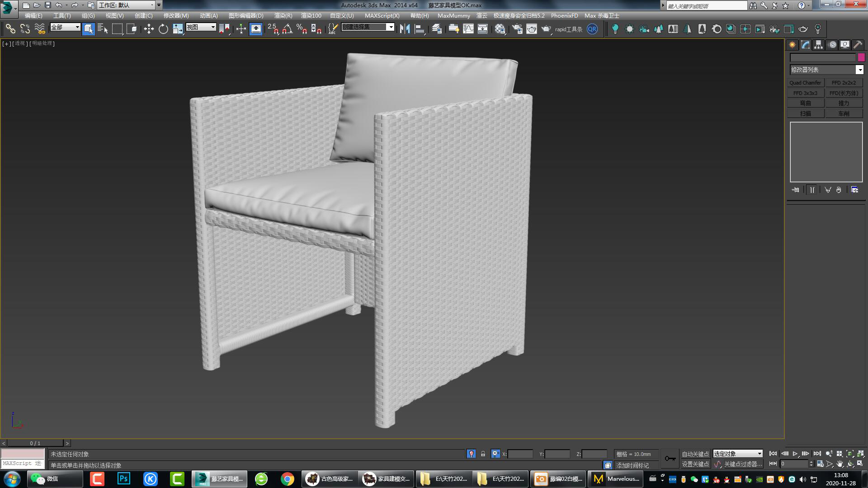
Task: Open the Utilities panel with the hammer icon
Action: point(858,44)
